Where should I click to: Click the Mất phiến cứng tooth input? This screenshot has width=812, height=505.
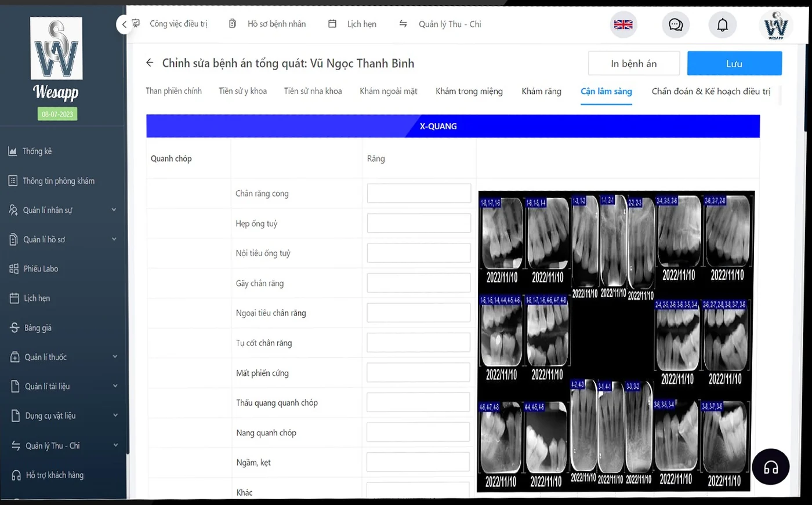[419, 373]
